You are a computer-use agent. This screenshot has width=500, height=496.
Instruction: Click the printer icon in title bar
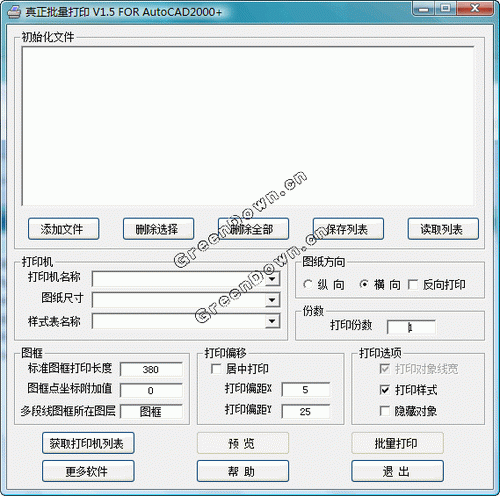pyautogui.click(x=14, y=12)
